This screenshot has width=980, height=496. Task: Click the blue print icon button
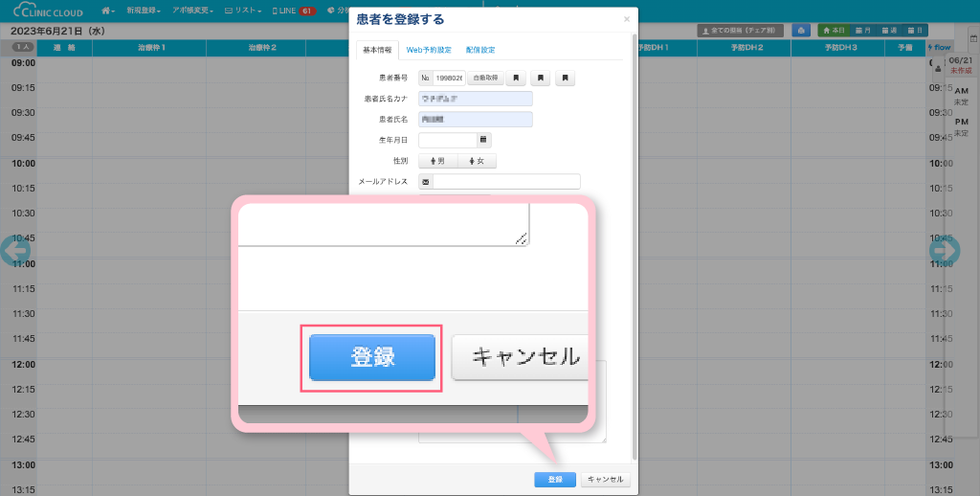click(800, 31)
